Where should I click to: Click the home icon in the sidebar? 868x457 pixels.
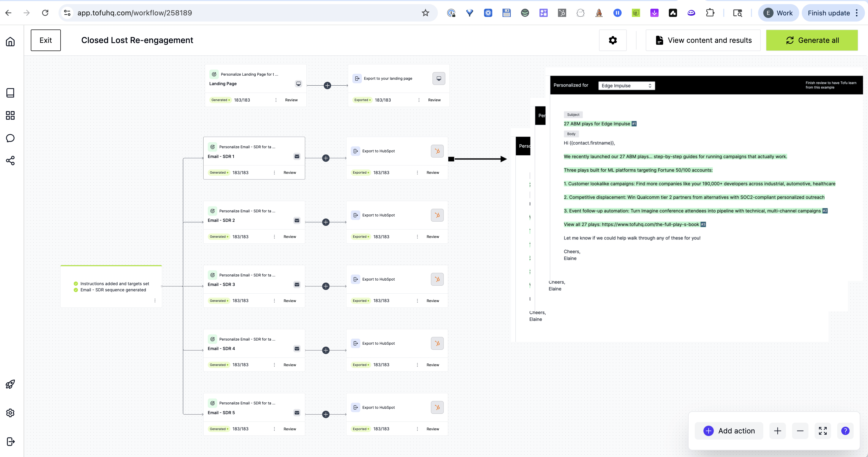10,42
